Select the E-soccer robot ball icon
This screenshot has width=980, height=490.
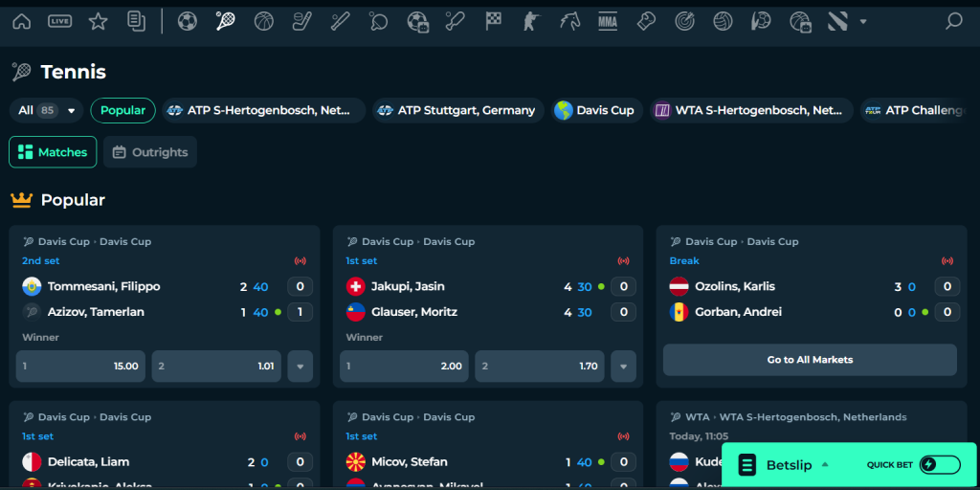pyautogui.click(x=417, y=22)
